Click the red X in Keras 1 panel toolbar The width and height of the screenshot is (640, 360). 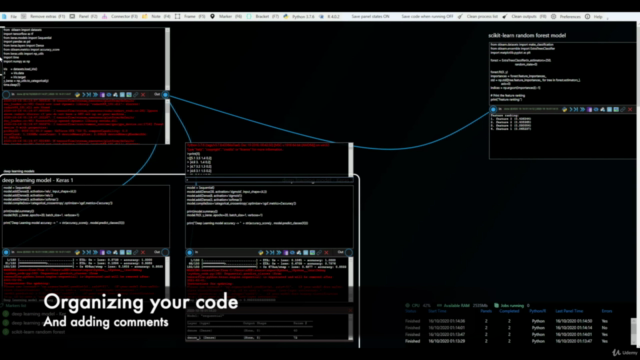143,252
